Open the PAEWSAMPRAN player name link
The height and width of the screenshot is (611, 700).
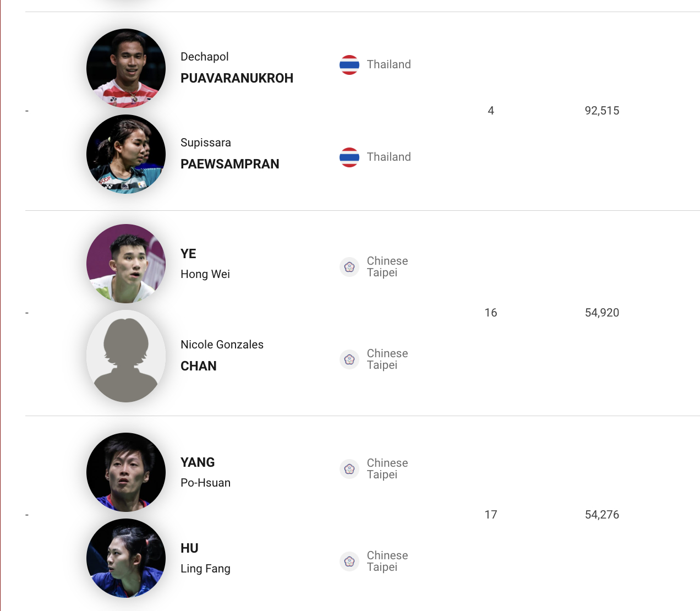(229, 164)
